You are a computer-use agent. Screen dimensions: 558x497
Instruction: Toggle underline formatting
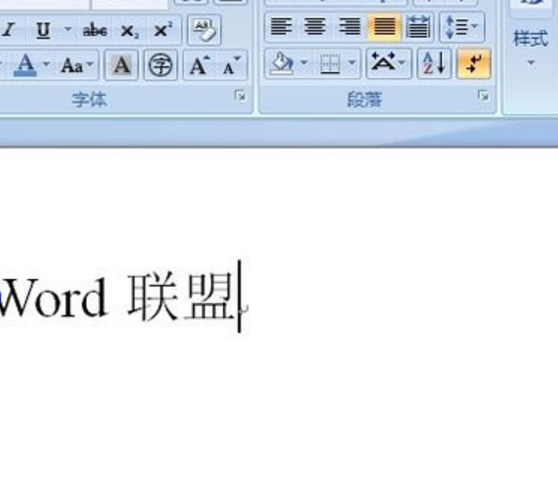coord(43,31)
